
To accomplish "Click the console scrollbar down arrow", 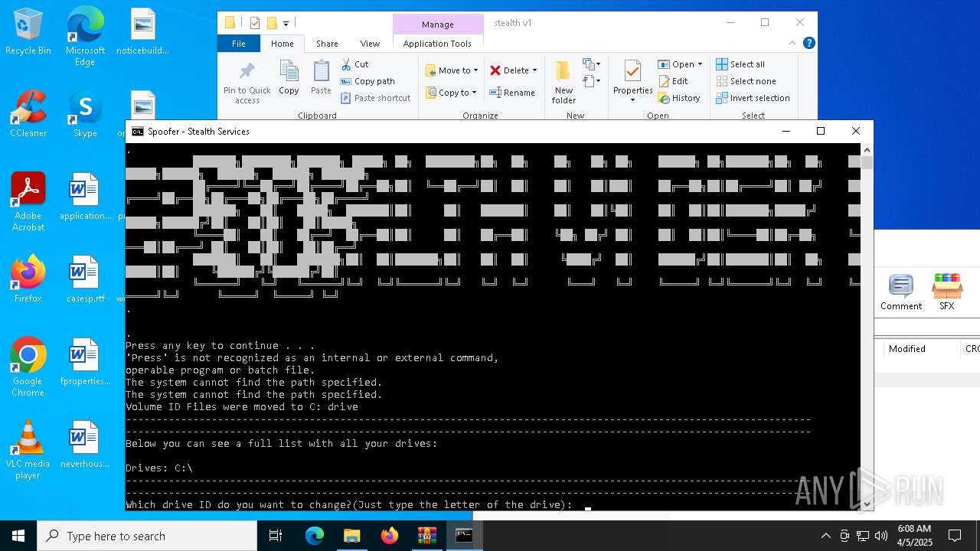I will [x=867, y=504].
